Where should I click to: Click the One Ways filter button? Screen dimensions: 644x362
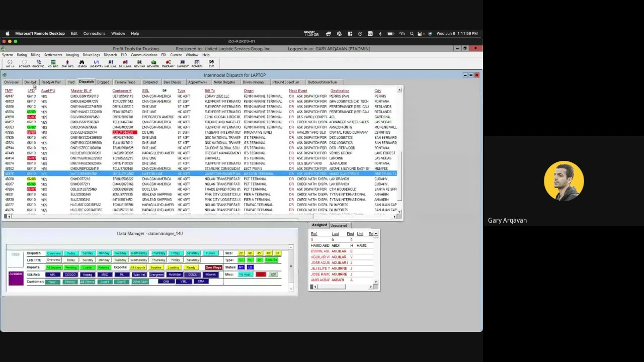click(x=213, y=267)
